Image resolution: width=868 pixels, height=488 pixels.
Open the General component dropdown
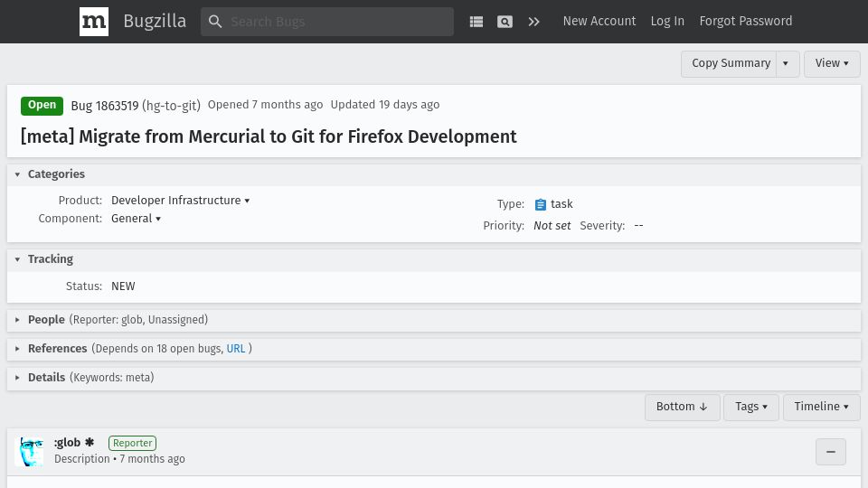137,219
